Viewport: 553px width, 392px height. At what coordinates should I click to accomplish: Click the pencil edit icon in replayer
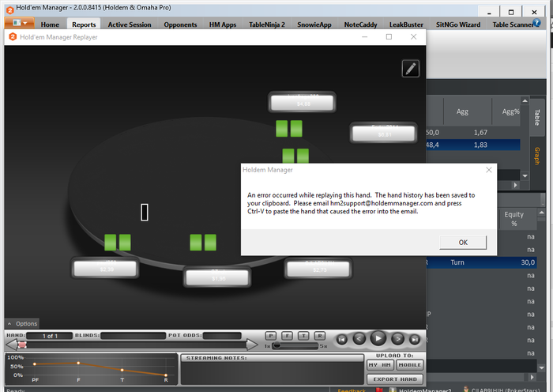(411, 69)
